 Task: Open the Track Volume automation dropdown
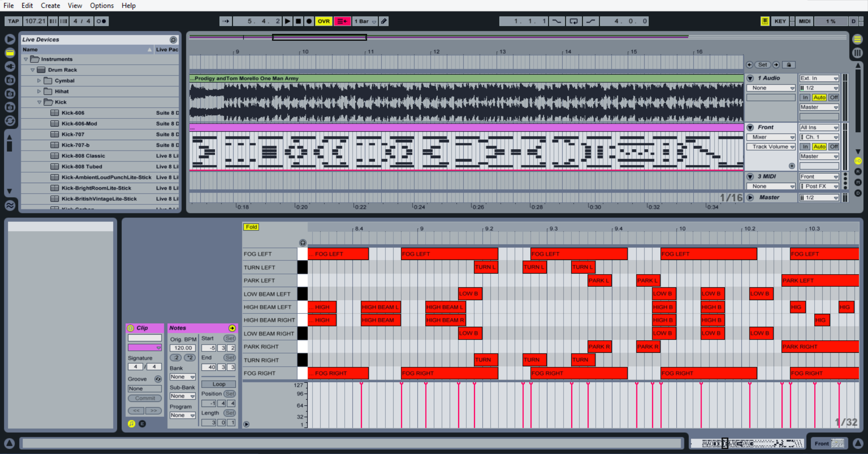[x=771, y=147]
